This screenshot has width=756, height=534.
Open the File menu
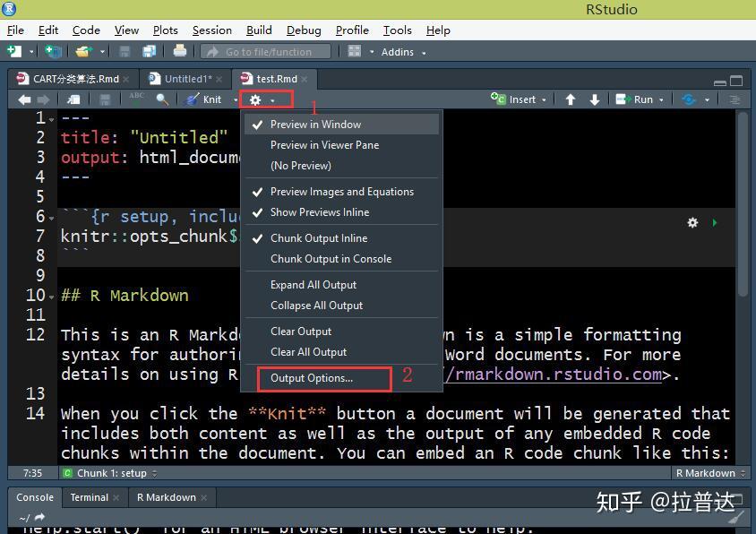coord(15,30)
